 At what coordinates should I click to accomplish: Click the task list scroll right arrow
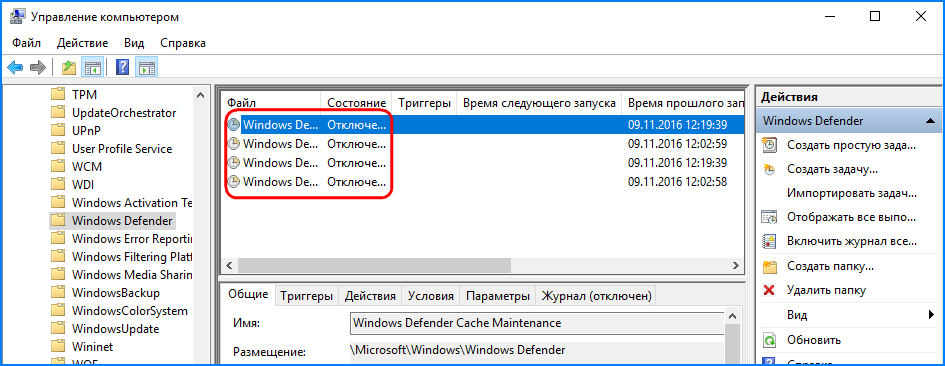(x=735, y=265)
